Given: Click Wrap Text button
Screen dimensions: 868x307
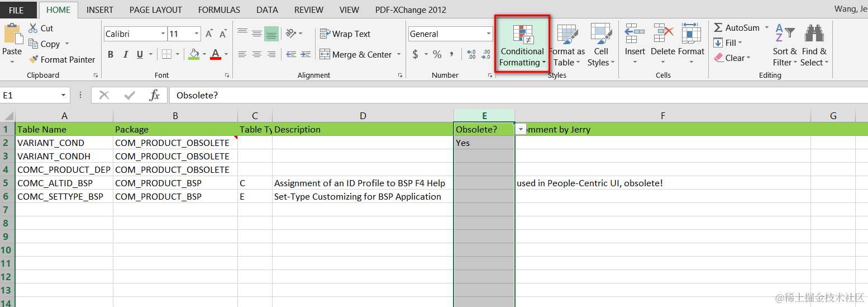Looking at the screenshot, I should 345,34.
